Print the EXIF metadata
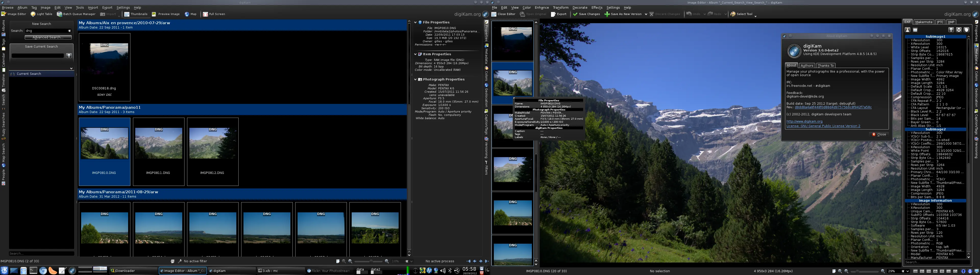 point(959,30)
